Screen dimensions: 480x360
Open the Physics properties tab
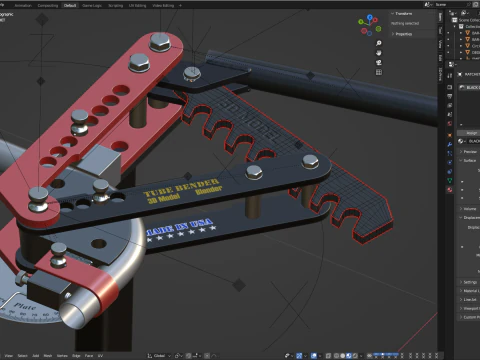tap(450, 162)
